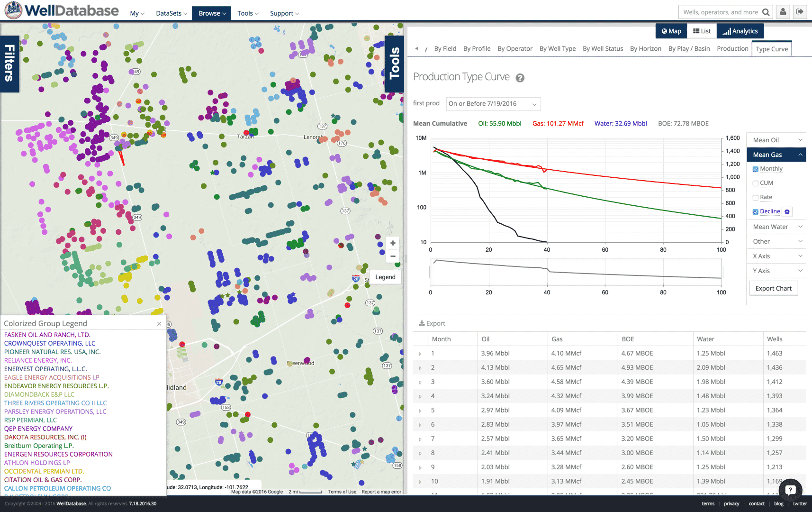Viewport: 812px width, 512px height.
Task: Zoom out on the map
Action: (393, 256)
